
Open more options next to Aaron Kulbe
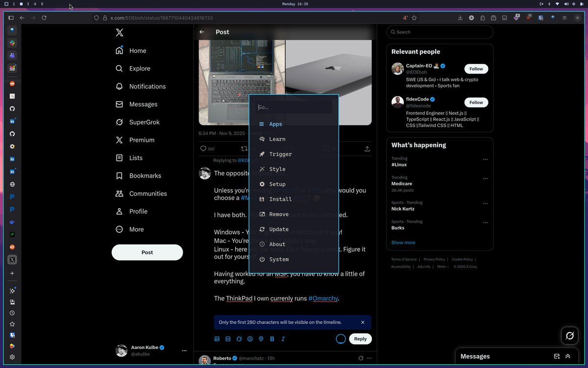point(184,350)
